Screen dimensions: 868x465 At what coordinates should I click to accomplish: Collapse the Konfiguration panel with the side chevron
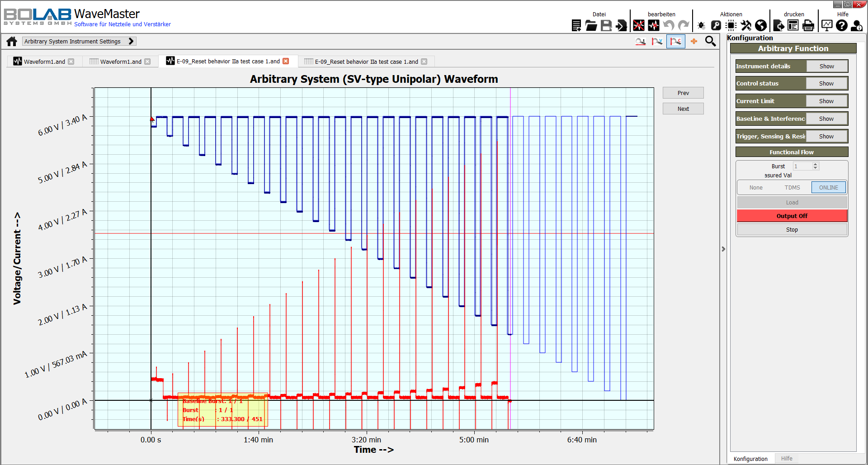click(x=724, y=249)
